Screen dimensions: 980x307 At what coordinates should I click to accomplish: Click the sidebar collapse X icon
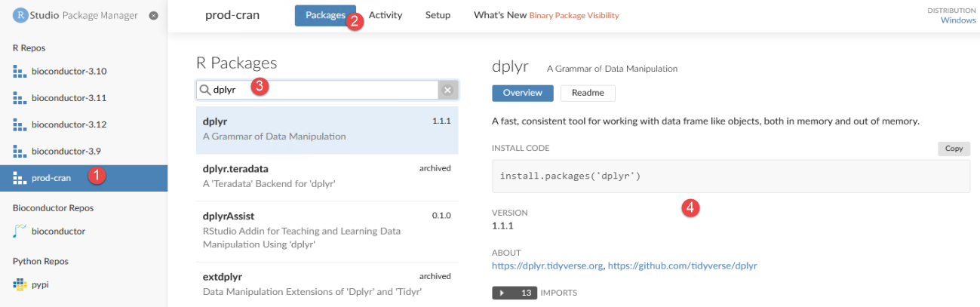click(x=154, y=15)
